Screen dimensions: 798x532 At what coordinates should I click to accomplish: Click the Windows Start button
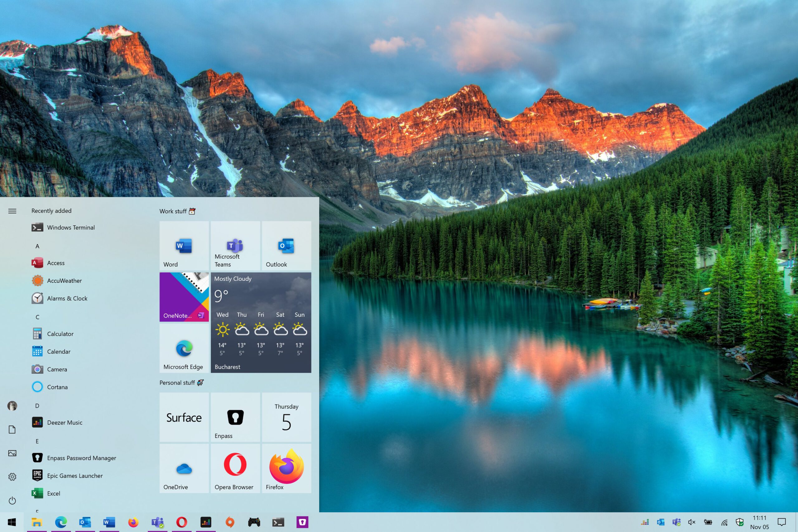click(x=12, y=522)
